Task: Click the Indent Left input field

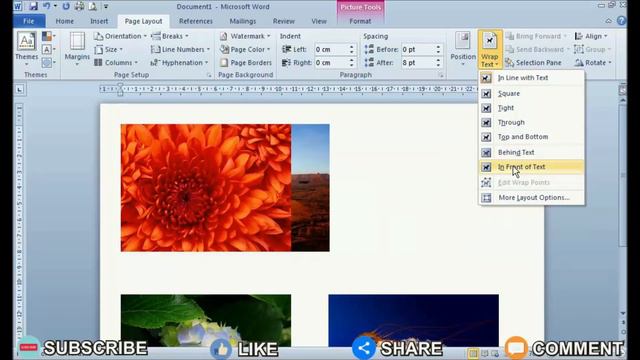Action: 331,49
